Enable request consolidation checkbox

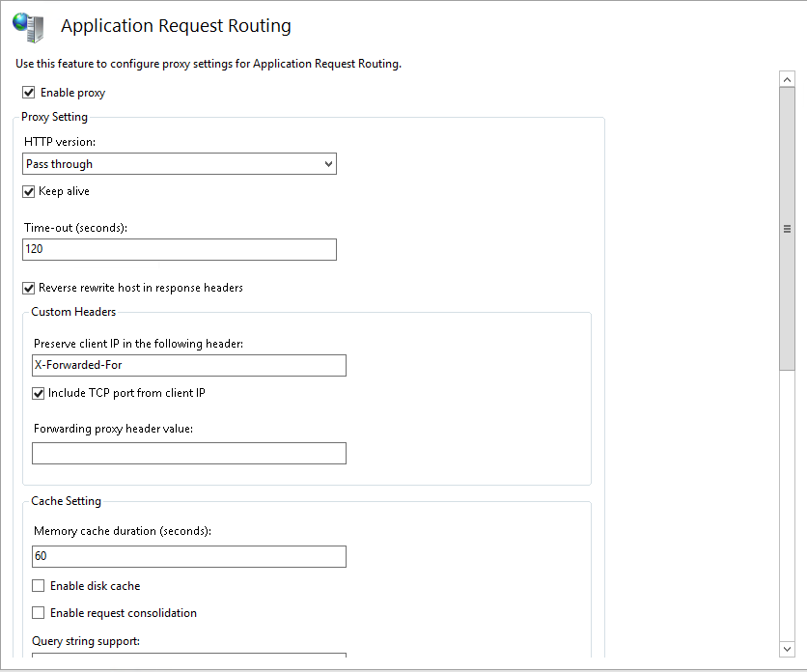point(38,612)
